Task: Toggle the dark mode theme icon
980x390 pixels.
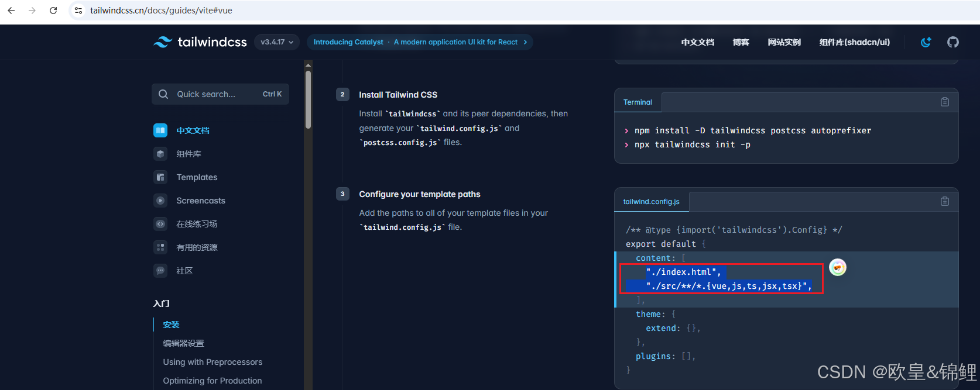Action: [926, 42]
